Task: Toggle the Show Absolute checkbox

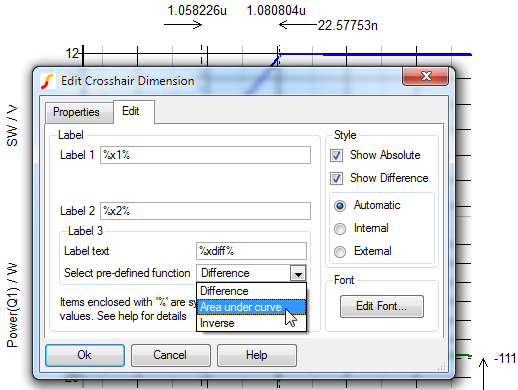Action: 336,156
